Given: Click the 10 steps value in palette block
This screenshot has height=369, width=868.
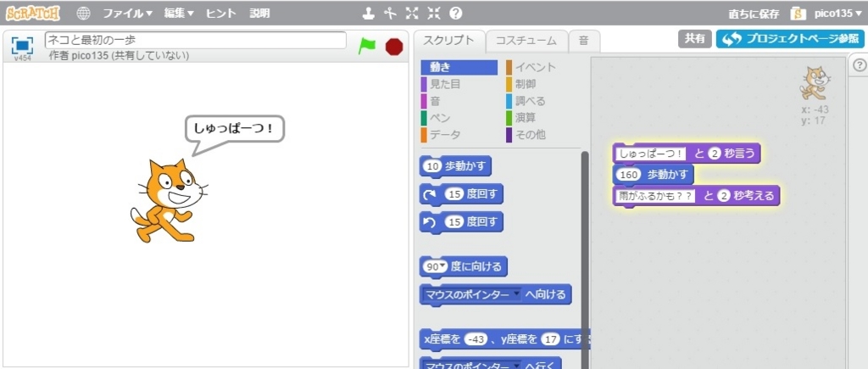Looking at the screenshot, I should pyautogui.click(x=433, y=165).
